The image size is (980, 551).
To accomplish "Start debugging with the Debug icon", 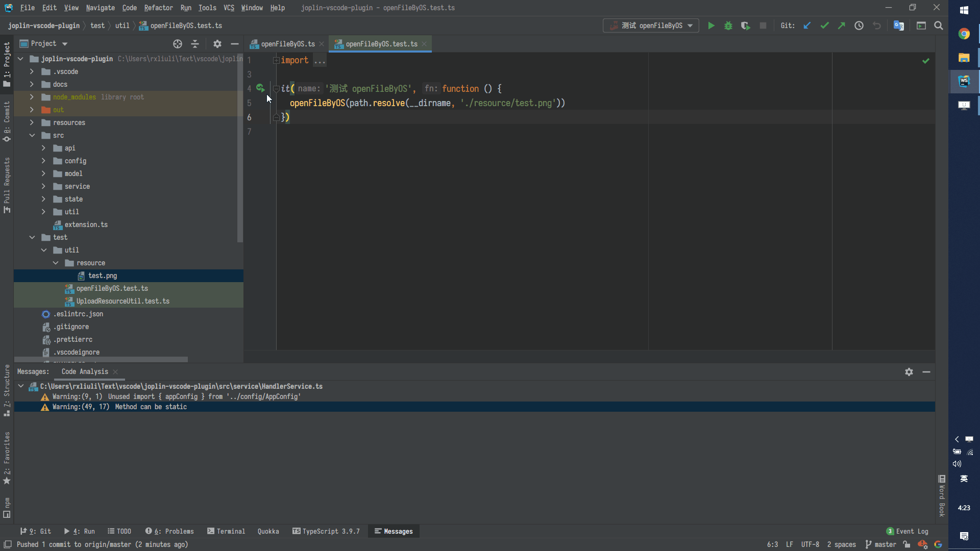I will coord(728,26).
